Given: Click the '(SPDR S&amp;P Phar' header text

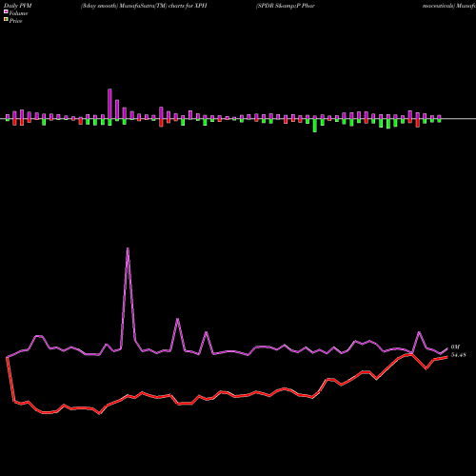Looking at the screenshot, I should coord(286,6).
